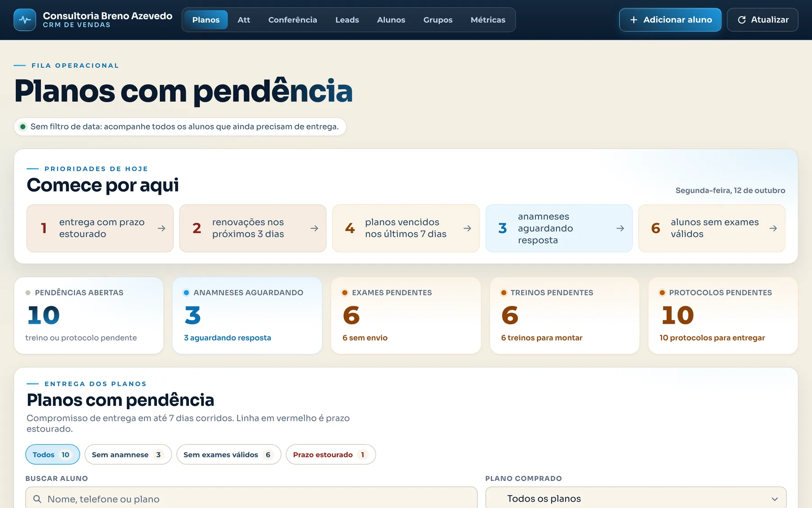The width and height of the screenshot is (812, 508).
Task: Click arrow on alunos sem exames válidos card
Action: click(773, 228)
